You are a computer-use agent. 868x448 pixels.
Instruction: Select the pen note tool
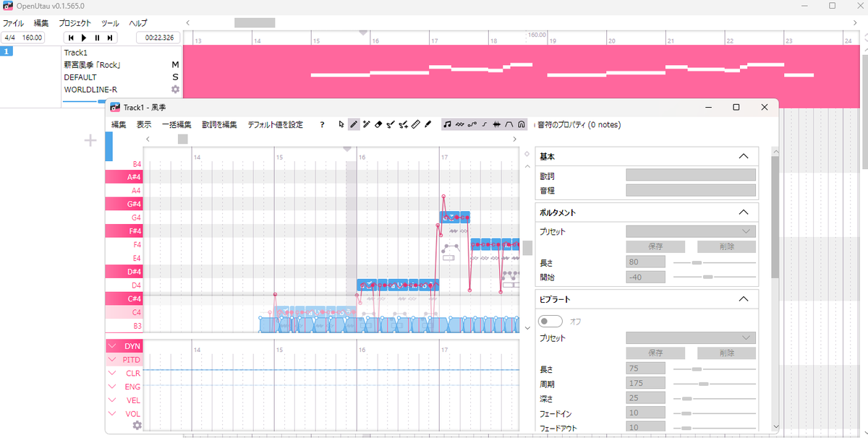click(354, 125)
